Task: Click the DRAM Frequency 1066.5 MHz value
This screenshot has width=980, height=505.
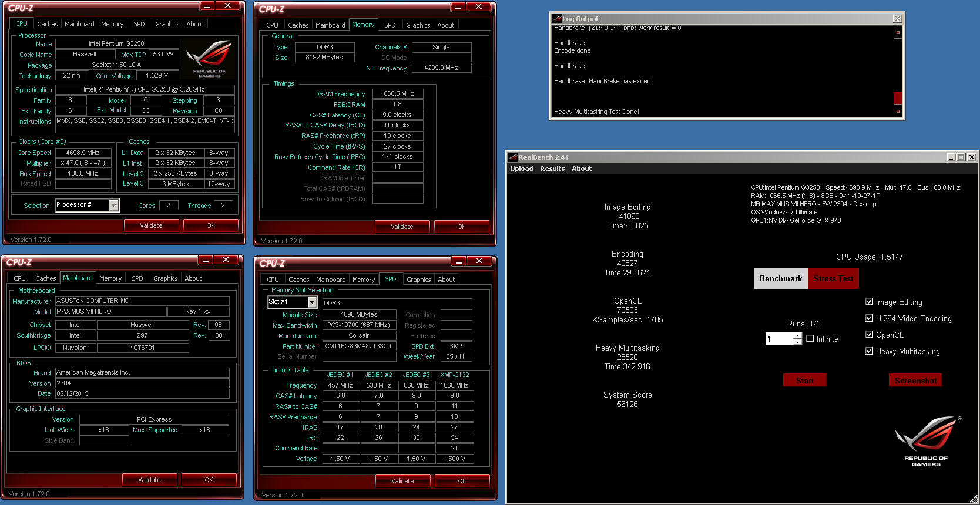Action: click(398, 93)
